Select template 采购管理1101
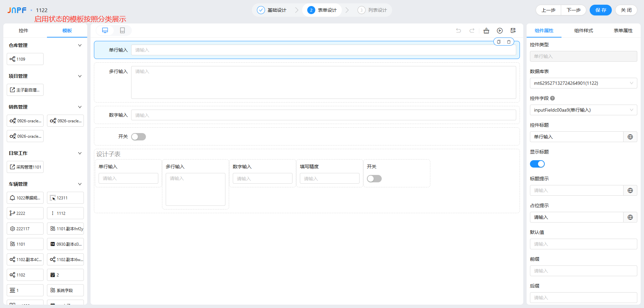644x308 pixels. point(25,167)
